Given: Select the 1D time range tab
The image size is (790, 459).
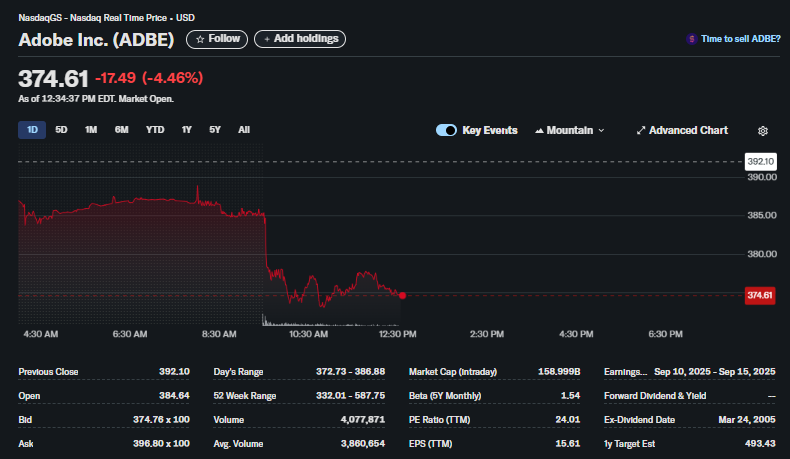Looking at the screenshot, I should (32, 130).
